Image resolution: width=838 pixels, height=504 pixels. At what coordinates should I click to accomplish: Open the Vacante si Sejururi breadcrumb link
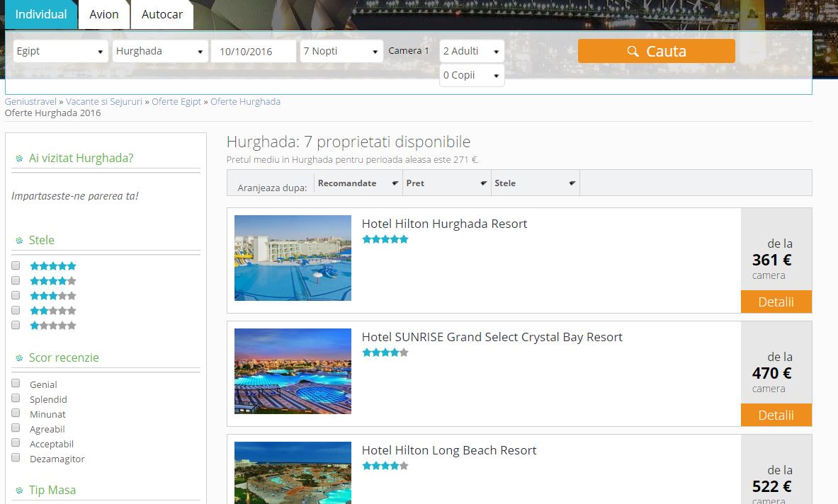[104, 101]
